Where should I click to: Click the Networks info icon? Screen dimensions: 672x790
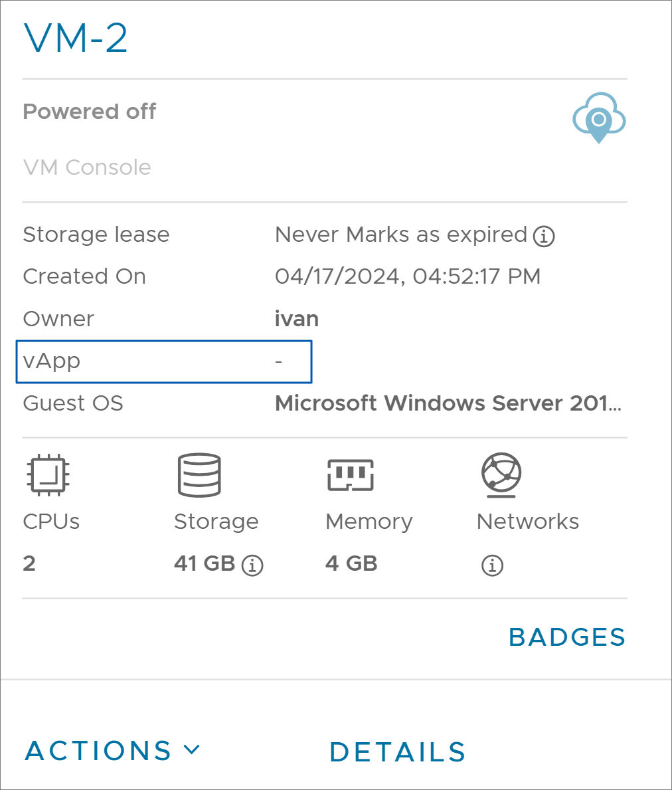pyautogui.click(x=492, y=565)
